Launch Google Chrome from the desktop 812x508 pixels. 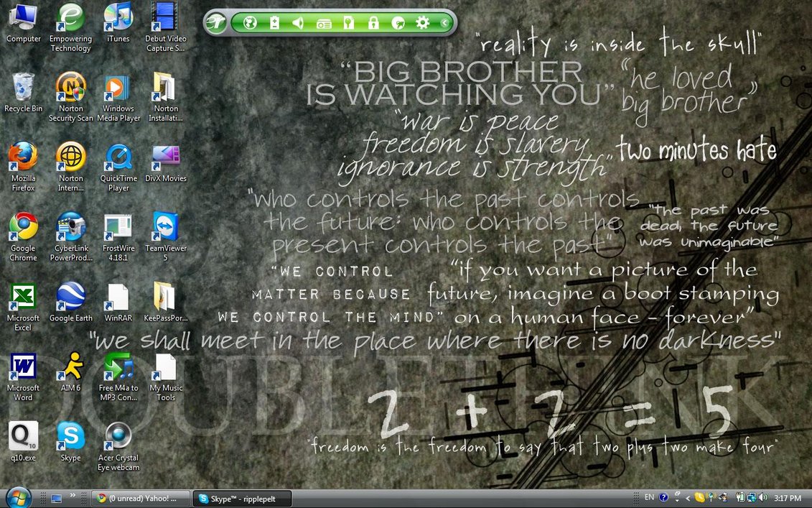click(23, 228)
